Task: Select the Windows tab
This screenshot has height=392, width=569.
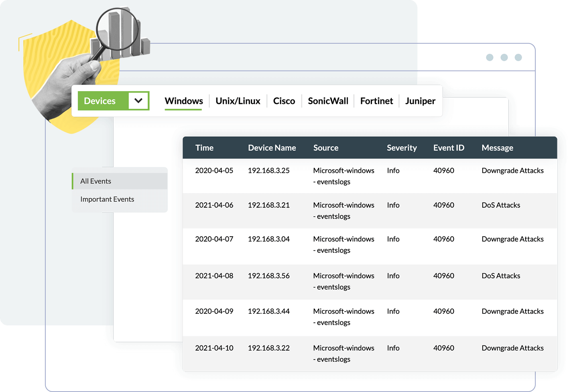Action: pos(183,101)
